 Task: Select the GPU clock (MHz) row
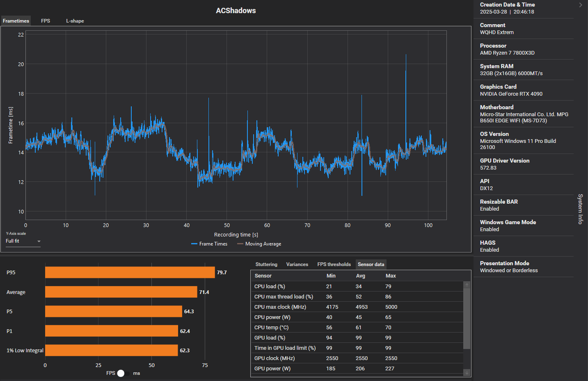point(357,358)
